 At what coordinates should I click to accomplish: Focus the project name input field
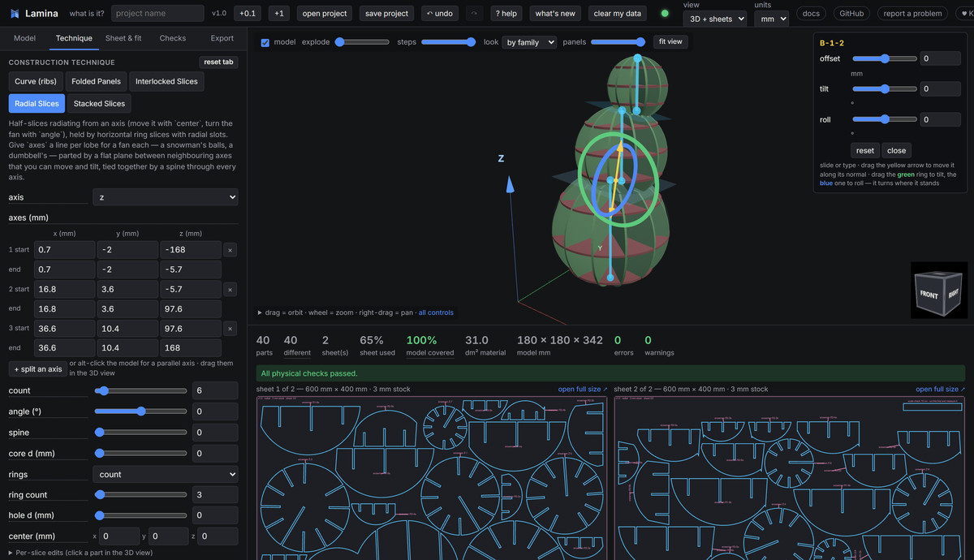click(x=157, y=14)
